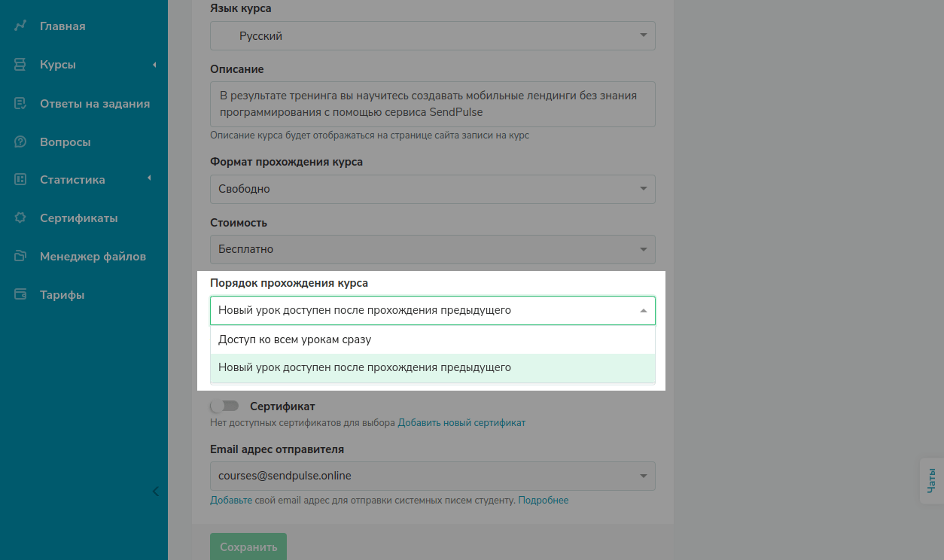Select option Доступ ко всем урокам сразу

coord(295,339)
